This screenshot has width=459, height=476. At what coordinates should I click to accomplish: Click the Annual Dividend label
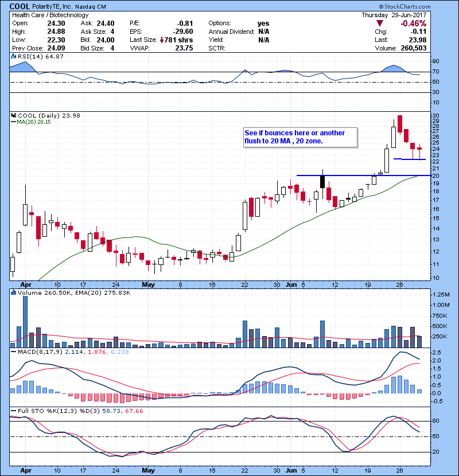click(231, 32)
